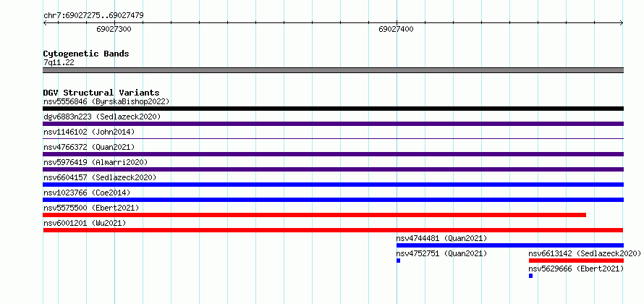Click the nsv5556846 (ByrskaBishop2022) label
644x304 pixels.
[x=106, y=101]
